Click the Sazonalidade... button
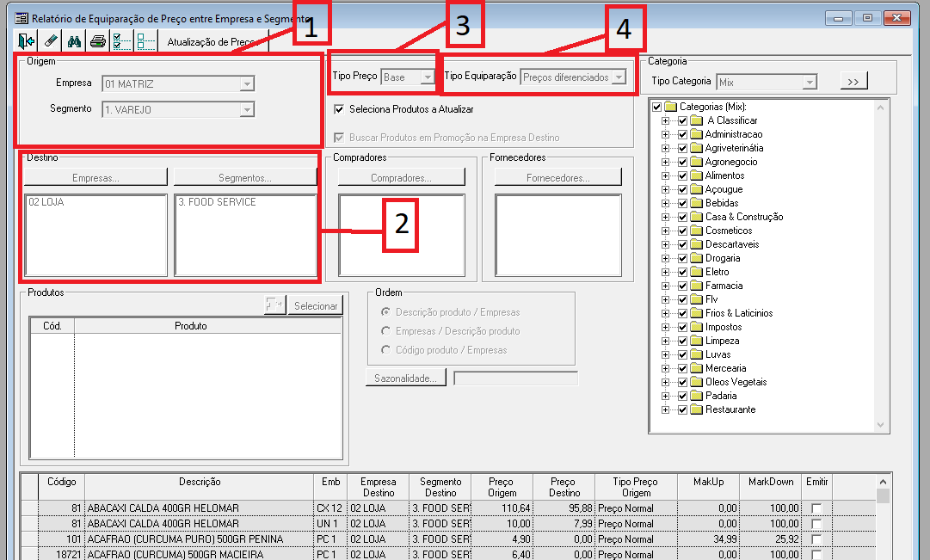The height and width of the screenshot is (560, 930). pos(406,378)
